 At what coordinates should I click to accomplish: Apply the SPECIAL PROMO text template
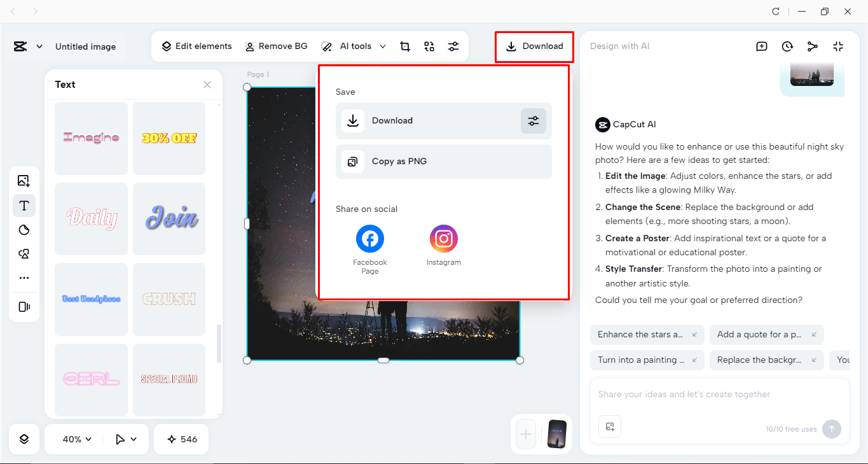point(169,379)
